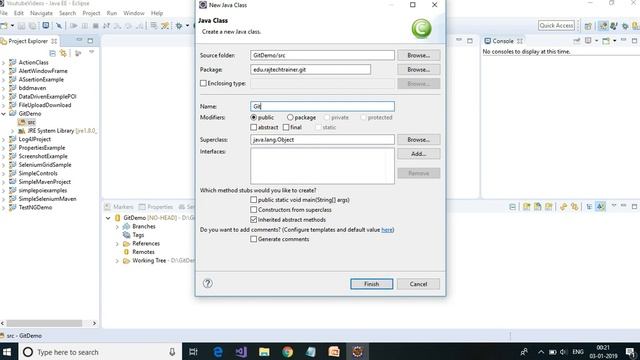Screen dimensions: 640x360
Task: Click the New wizard toolbar icon
Action: click(4, 26)
